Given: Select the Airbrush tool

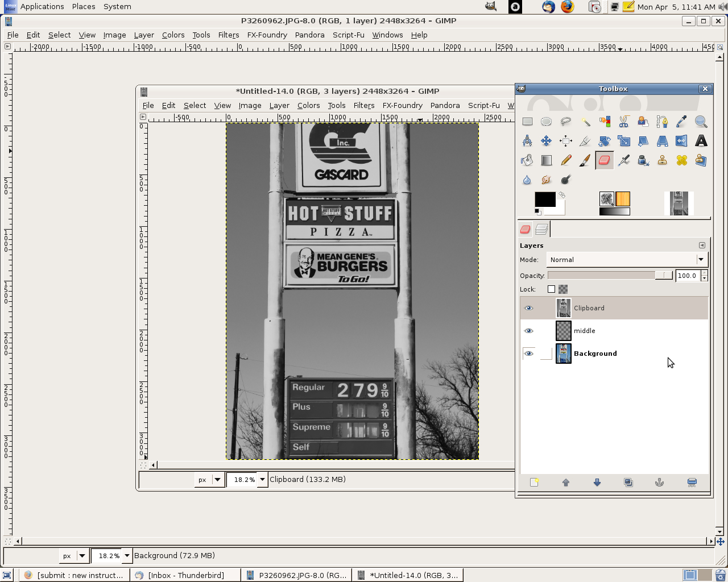Looking at the screenshot, I should coord(624,160).
